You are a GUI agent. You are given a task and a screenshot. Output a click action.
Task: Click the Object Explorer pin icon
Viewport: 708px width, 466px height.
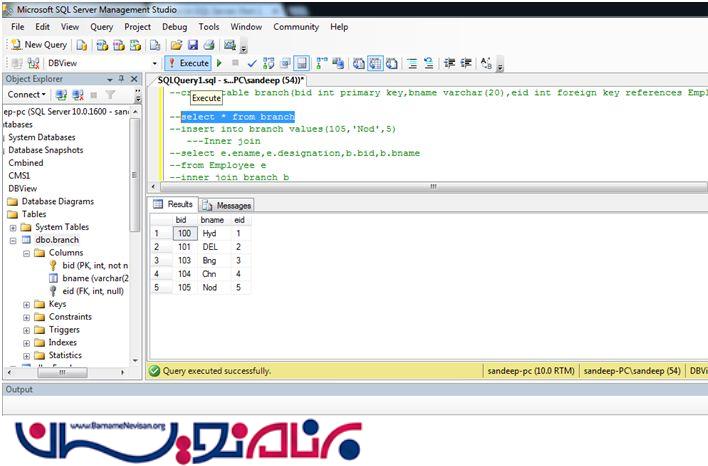click(x=123, y=79)
